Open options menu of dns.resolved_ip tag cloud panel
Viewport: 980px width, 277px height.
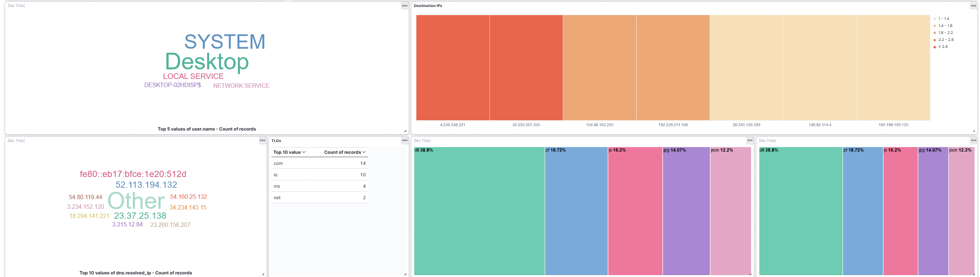coord(263,141)
